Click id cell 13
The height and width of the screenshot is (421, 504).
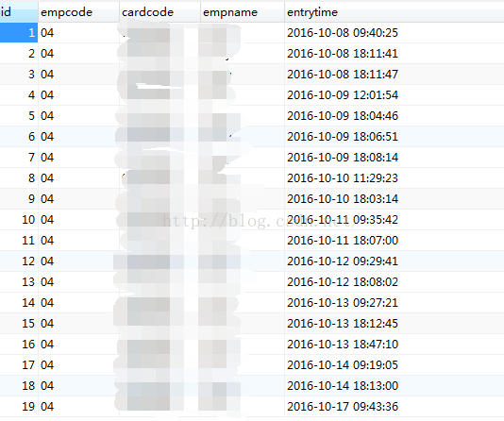click(x=19, y=282)
